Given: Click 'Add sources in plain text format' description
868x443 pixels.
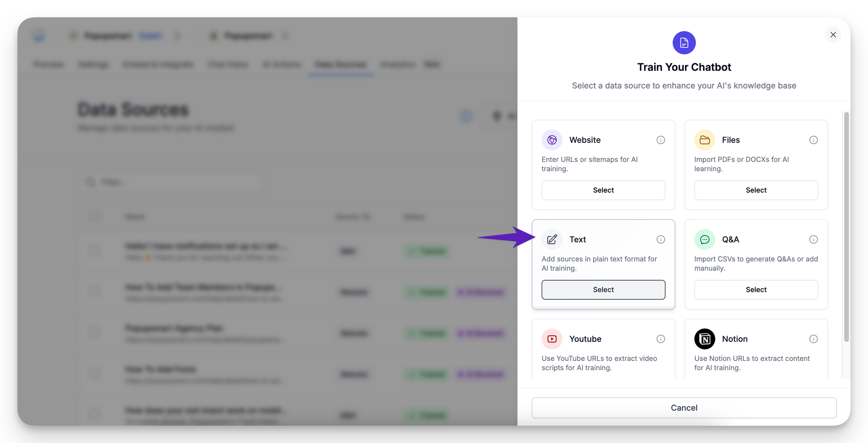Looking at the screenshot, I should click(599, 263).
